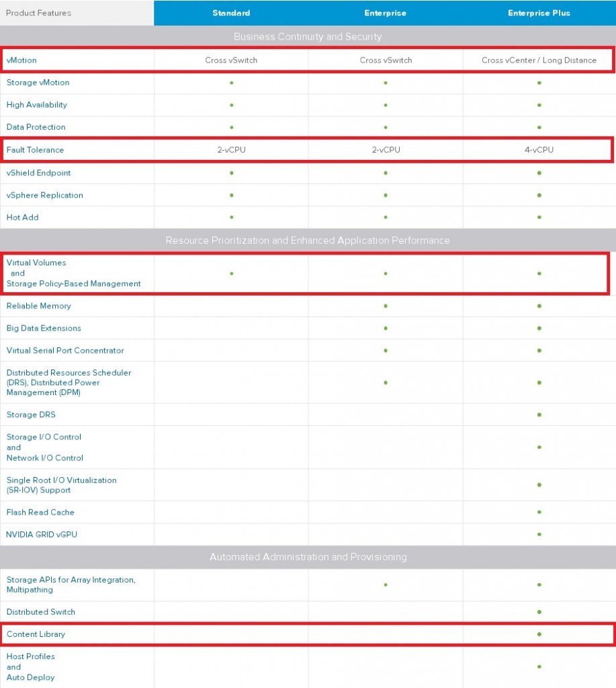Toggle the Reliable Memory dot under Enterprise
Viewport: 616px width, 688px height.
(x=385, y=306)
